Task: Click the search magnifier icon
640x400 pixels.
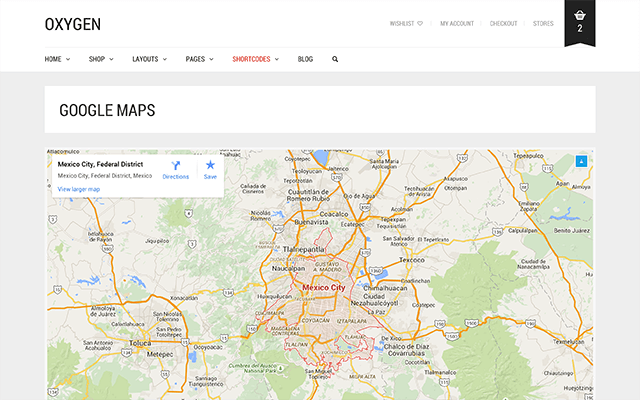Action: (335, 59)
